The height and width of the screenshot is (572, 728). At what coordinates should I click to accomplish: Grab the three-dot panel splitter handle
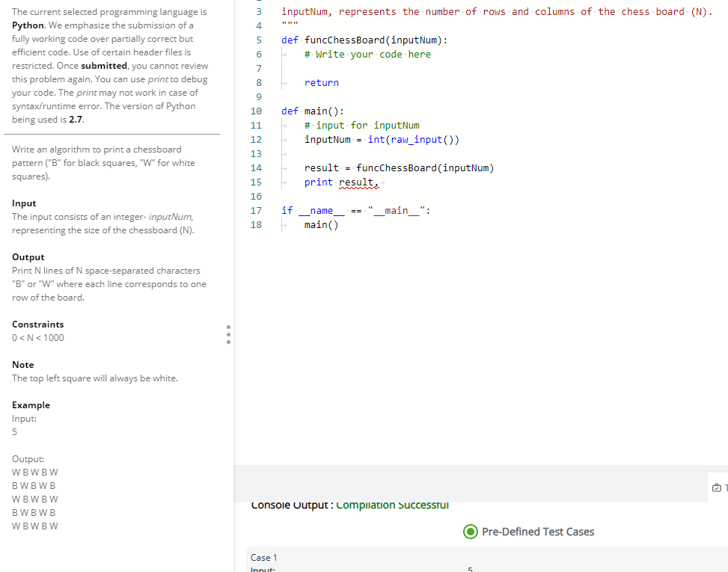tap(228, 334)
